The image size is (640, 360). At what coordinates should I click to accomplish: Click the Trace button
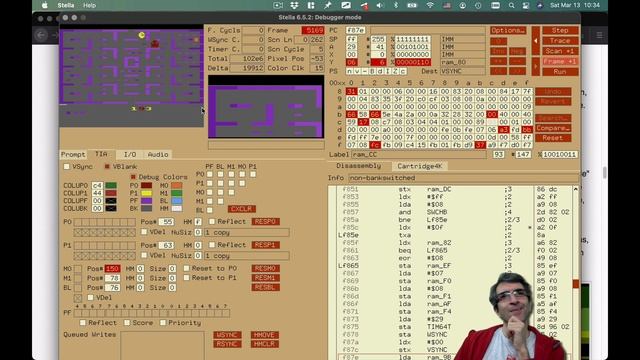point(560,40)
